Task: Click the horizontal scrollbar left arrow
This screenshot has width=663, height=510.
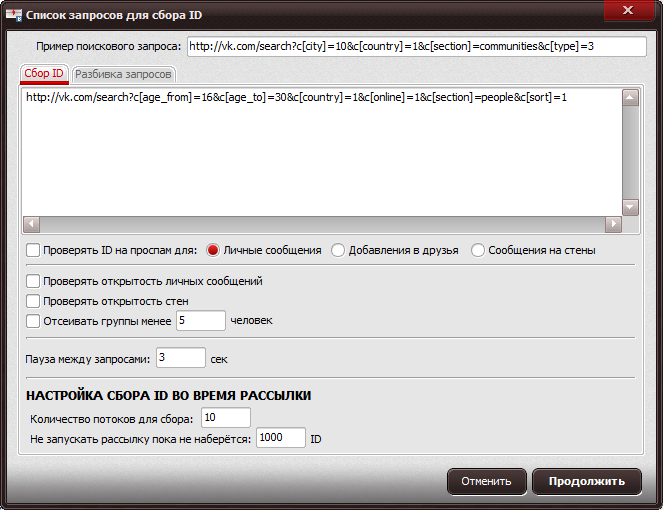Action: pyautogui.click(x=31, y=224)
